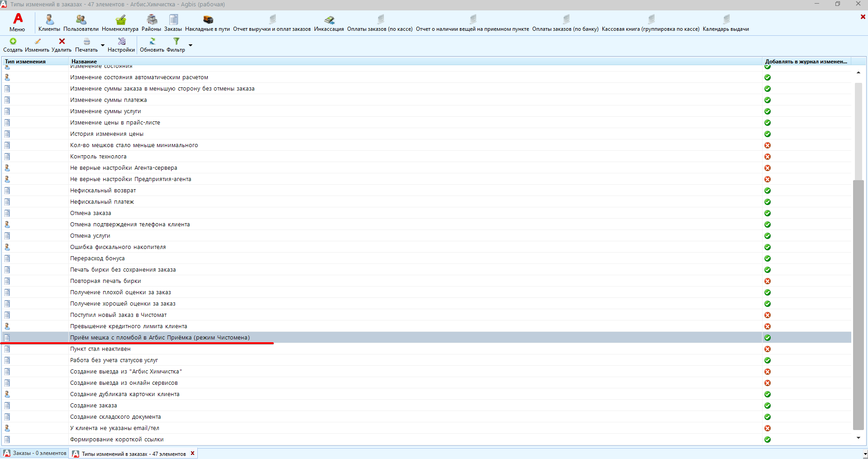
Task: Sort by Добавлять в журнал изменений column
Action: 807,62
